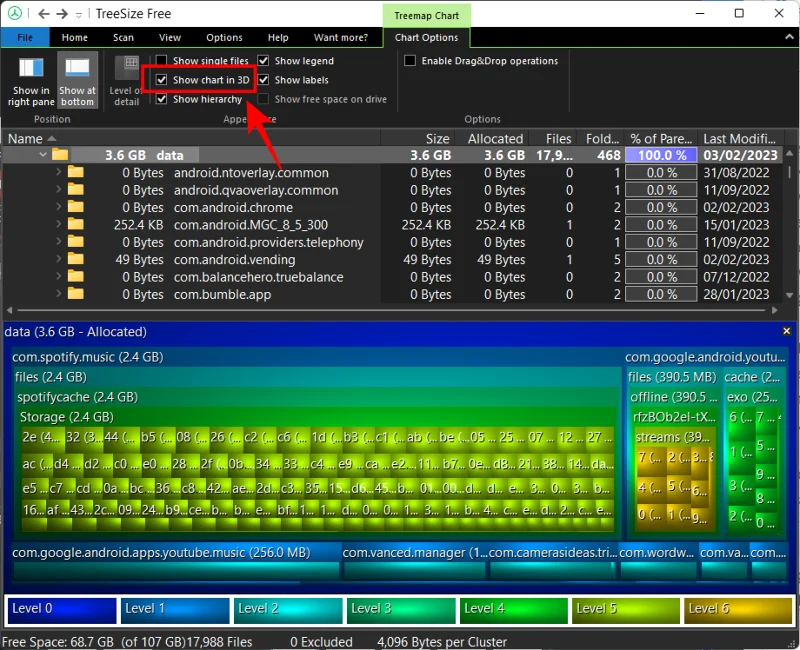The width and height of the screenshot is (800, 650).
Task: Click folder icon of android.ntoverlay.common
Action: point(76,172)
